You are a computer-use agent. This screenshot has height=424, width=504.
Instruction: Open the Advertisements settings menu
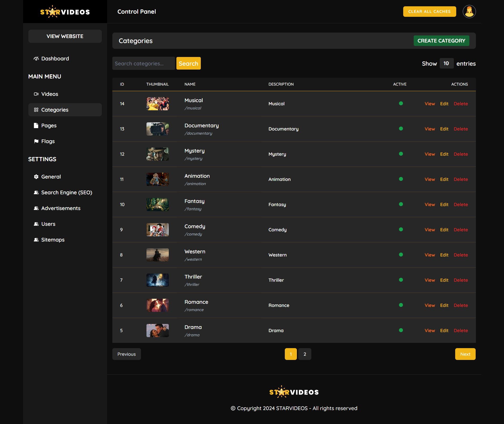61,208
